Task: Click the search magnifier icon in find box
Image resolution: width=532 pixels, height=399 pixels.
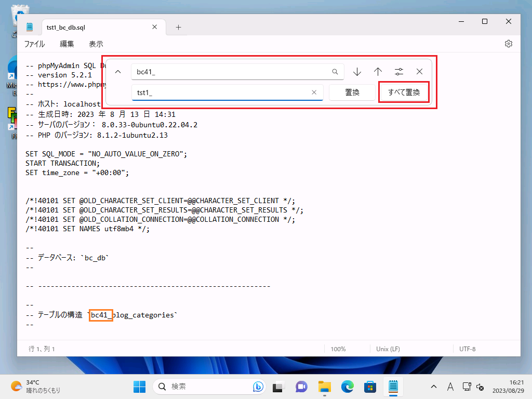Action: point(335,72)
